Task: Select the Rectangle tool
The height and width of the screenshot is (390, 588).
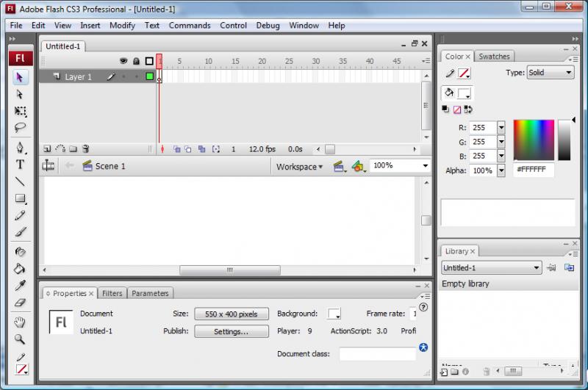Action: point(20,198)
